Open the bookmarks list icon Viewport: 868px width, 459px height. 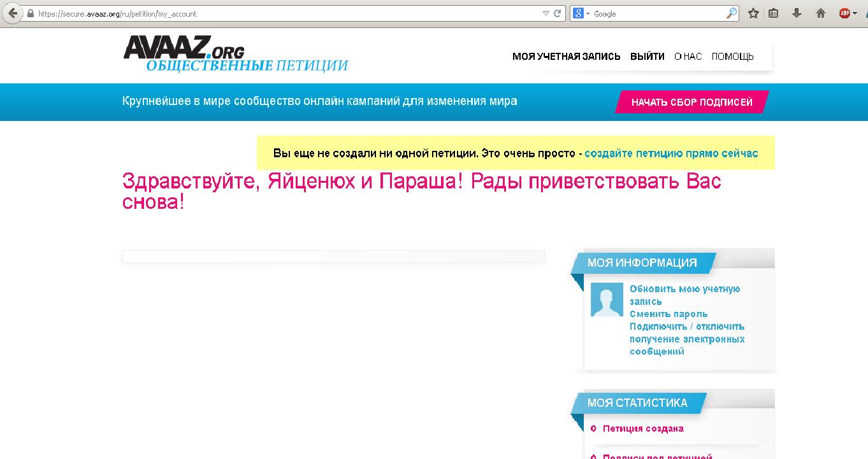pos(774,13)
